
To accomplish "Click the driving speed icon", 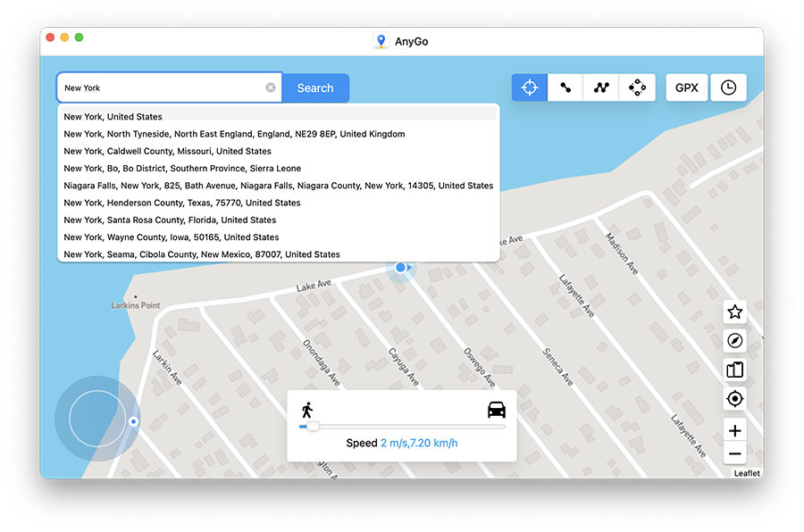I will (x=497, y=408).
